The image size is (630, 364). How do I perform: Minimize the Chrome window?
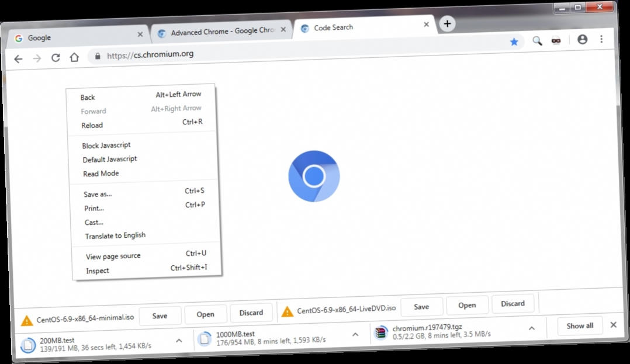[x=562, y=8]
